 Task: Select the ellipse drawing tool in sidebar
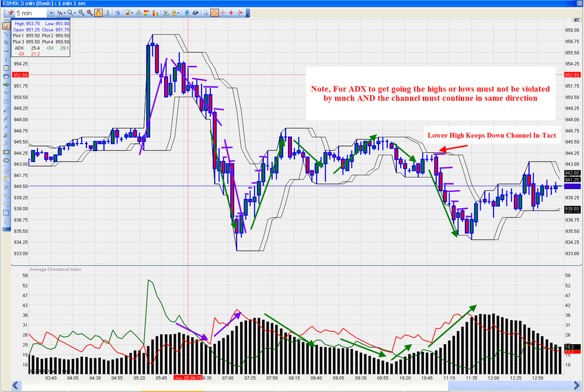[x=6, y=160]
